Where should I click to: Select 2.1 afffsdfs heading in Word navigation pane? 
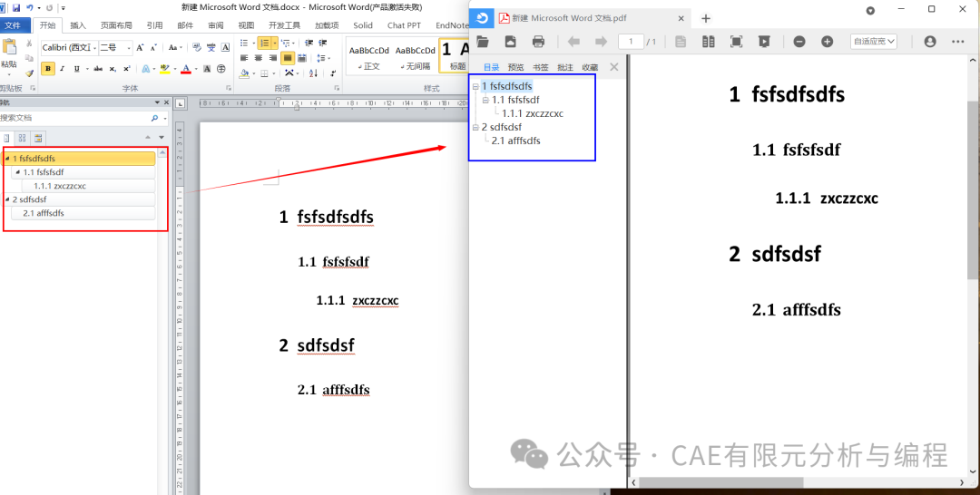click(83, 213)
